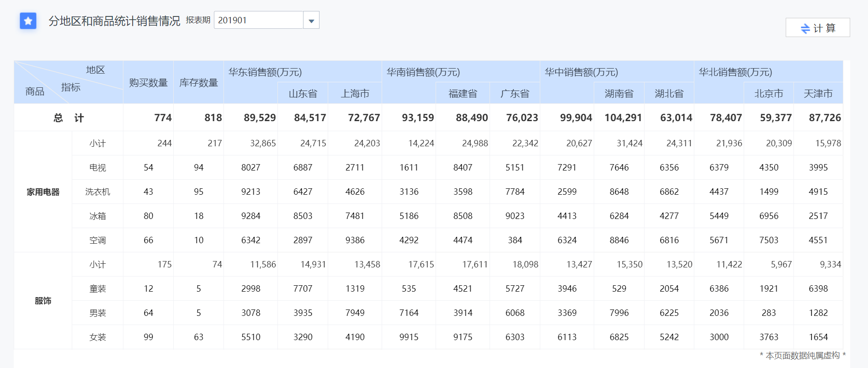This screenshot has width=868, height=368.
Task: Click the 空调 row label
Action: tap(98, 240)
